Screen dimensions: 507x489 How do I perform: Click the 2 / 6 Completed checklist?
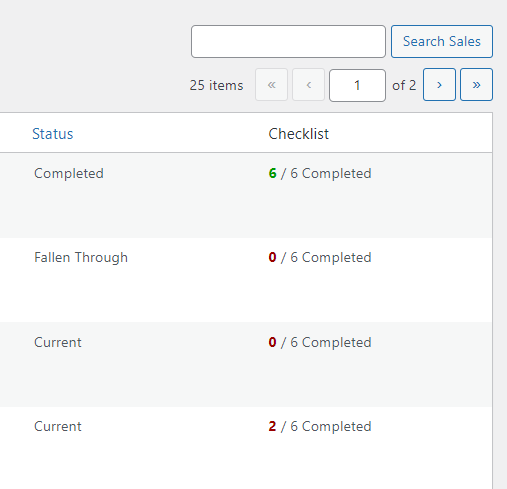320,426
